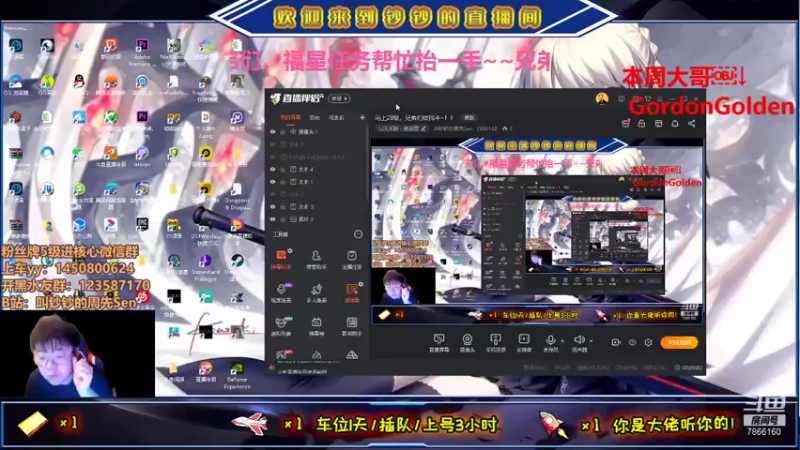Edit the LOL category tag
The width and height of the screenshot is (800, 450).
pos(402,129)
